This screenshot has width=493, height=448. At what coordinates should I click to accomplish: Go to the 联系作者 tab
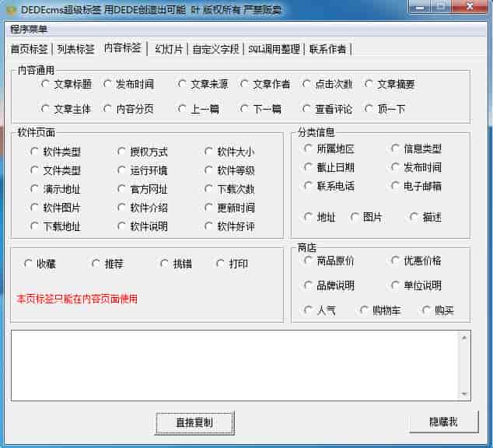[327, 49]
